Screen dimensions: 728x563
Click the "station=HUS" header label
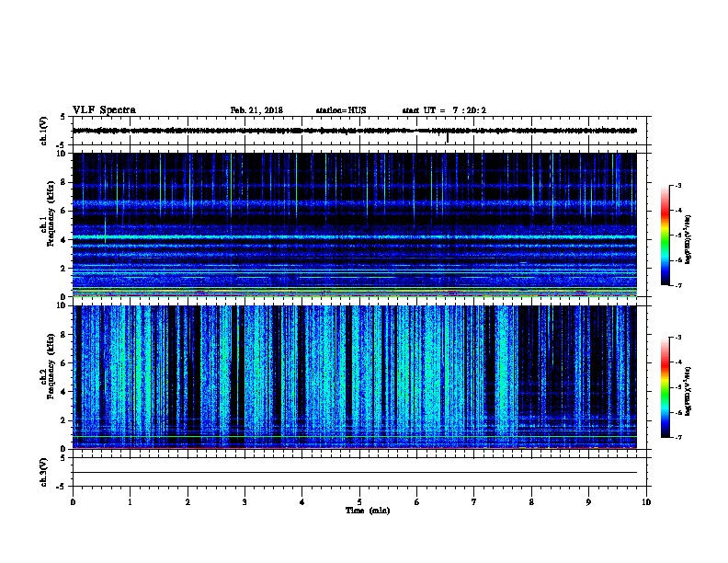pos(341,110)
